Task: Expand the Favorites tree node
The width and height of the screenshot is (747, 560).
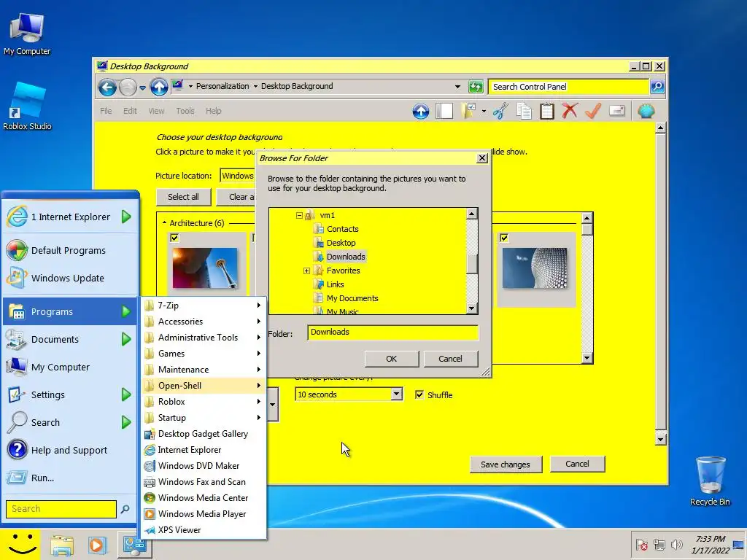Action: point(306,271)
